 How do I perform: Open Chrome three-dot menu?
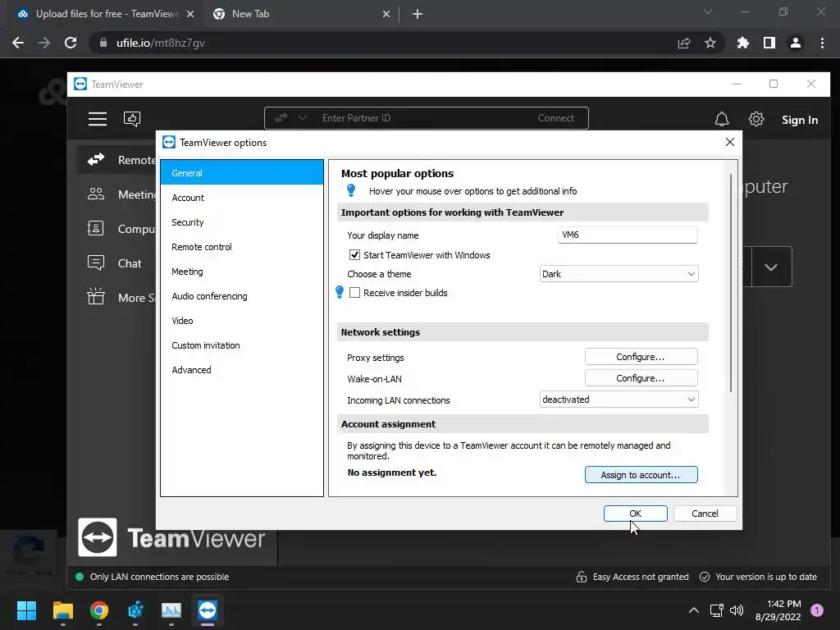click(822, 43)
